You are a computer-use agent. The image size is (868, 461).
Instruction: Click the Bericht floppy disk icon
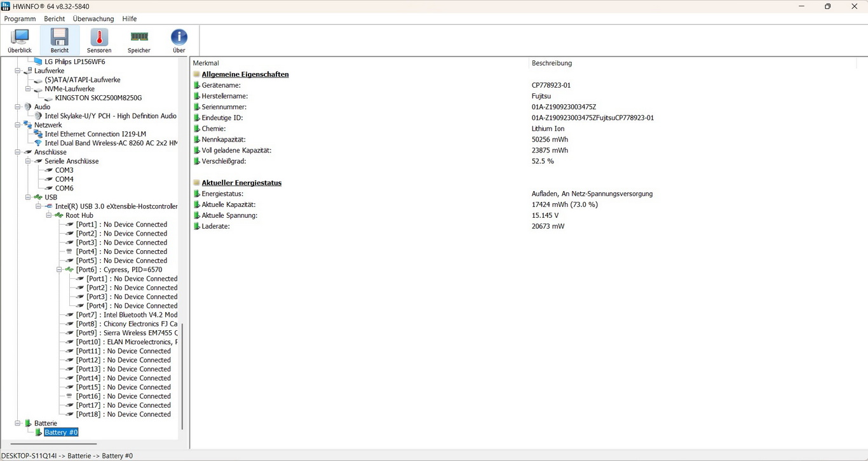tap(60, 38)
